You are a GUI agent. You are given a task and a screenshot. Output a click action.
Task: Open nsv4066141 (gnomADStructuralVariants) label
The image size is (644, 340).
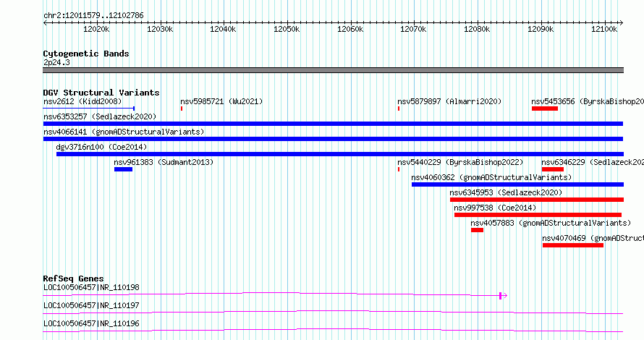point(124,132)
